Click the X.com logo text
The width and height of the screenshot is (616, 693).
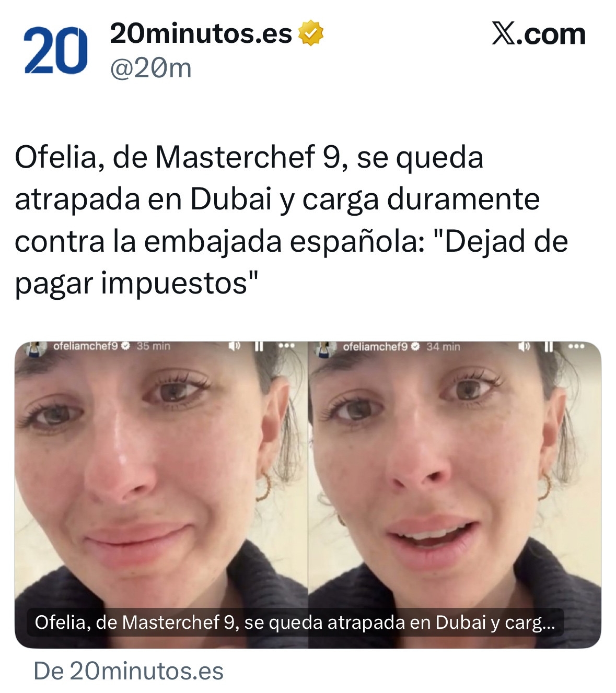click(539, 34)
